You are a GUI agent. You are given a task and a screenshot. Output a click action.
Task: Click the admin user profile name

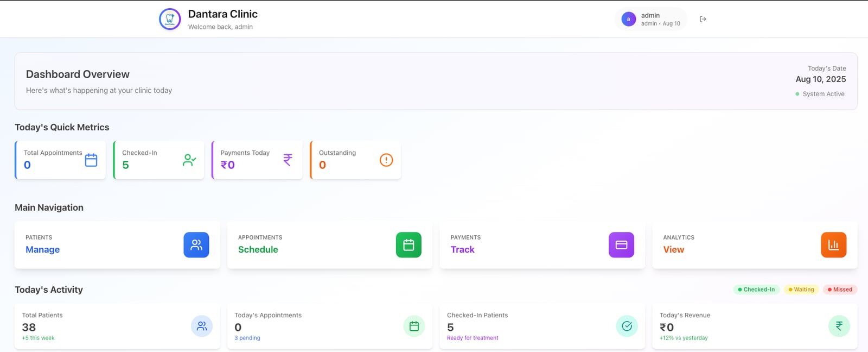point(650,15)
